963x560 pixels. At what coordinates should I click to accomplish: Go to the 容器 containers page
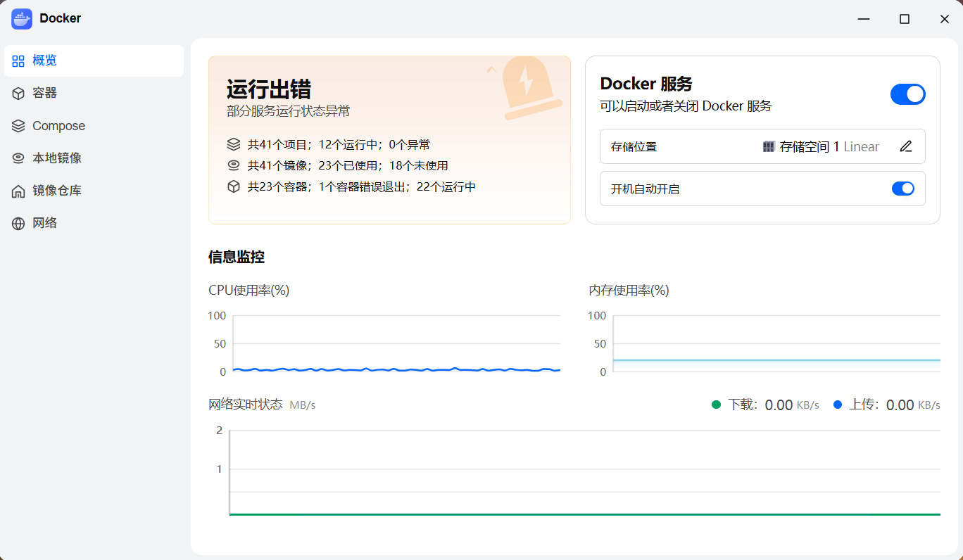click(94, 93)
